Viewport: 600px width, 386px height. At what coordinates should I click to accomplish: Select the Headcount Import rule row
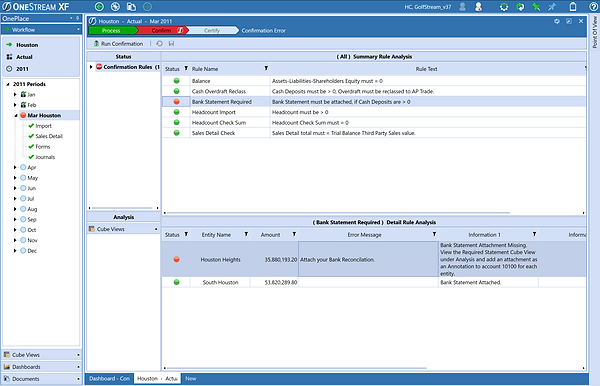point(373,112)
